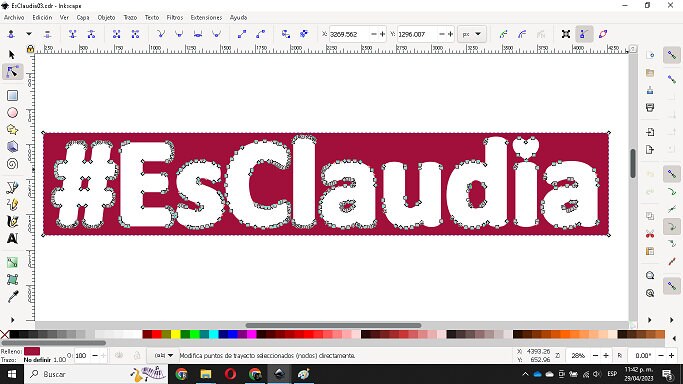This screenshot has height=384, width=683.
Task: Click the Join selected nodes icon
Action: coord(72,34)
